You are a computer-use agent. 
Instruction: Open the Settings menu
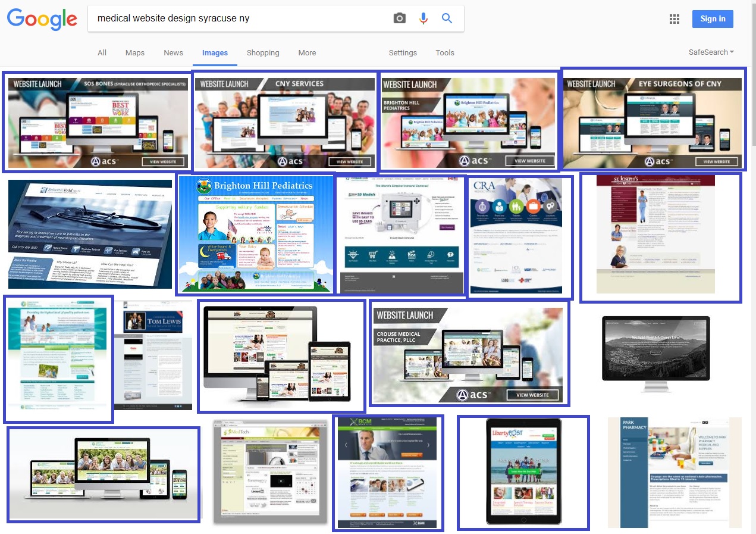tap(403, 52)
